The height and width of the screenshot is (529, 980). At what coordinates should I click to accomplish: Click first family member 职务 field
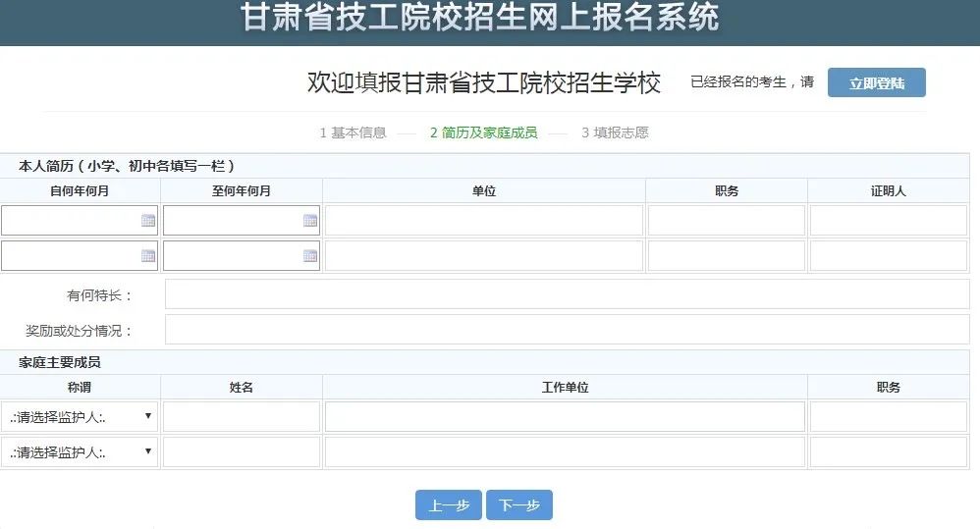click(888, 417)
